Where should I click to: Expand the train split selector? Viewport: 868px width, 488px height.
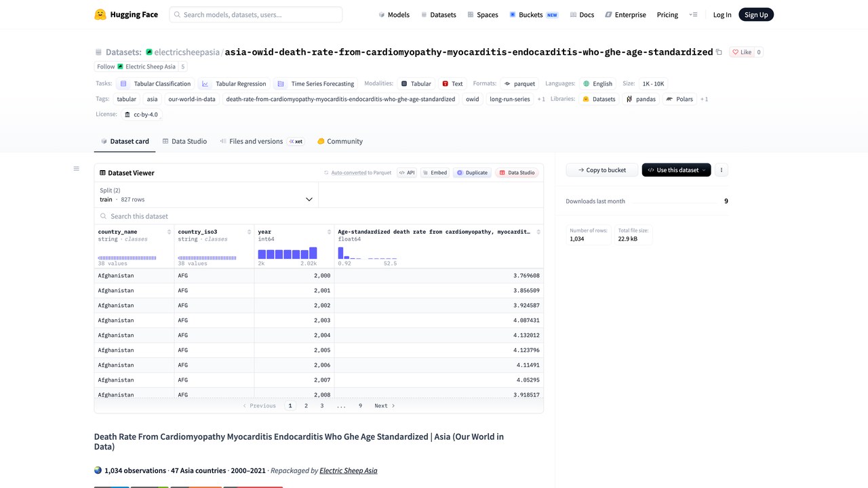(x=206, y=195)
